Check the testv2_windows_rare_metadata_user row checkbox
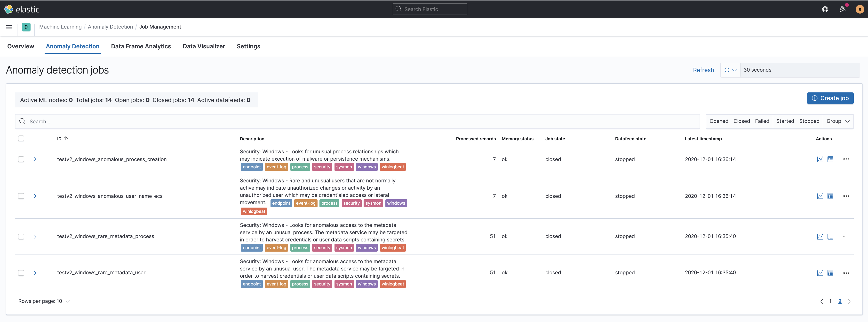868x322 pixels. point(21,273)
